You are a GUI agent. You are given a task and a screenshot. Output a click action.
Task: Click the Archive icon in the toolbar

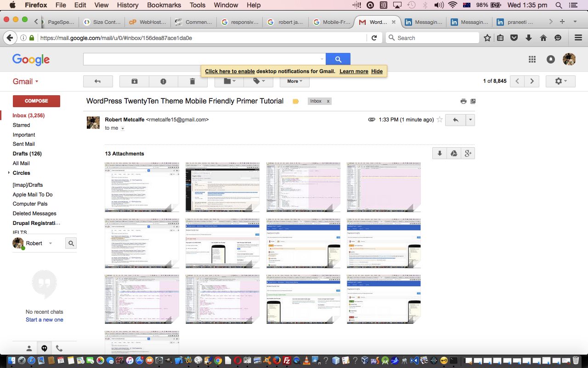coord(134,81)
